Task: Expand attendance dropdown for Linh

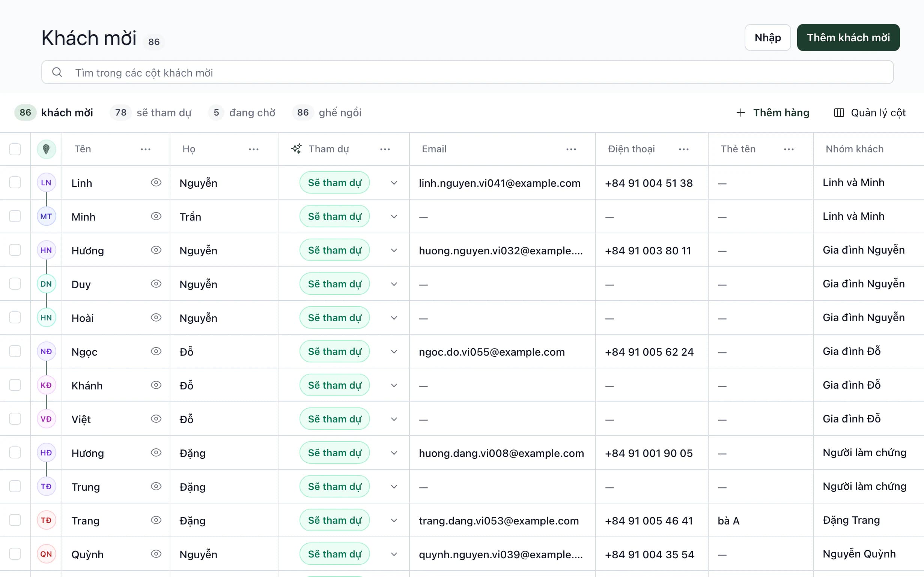Action: 394,183
